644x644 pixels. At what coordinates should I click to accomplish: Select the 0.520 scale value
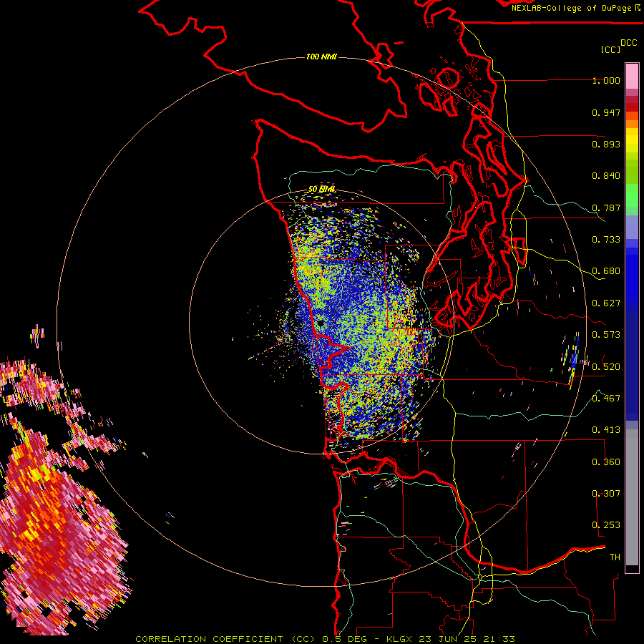coord(606,367)
